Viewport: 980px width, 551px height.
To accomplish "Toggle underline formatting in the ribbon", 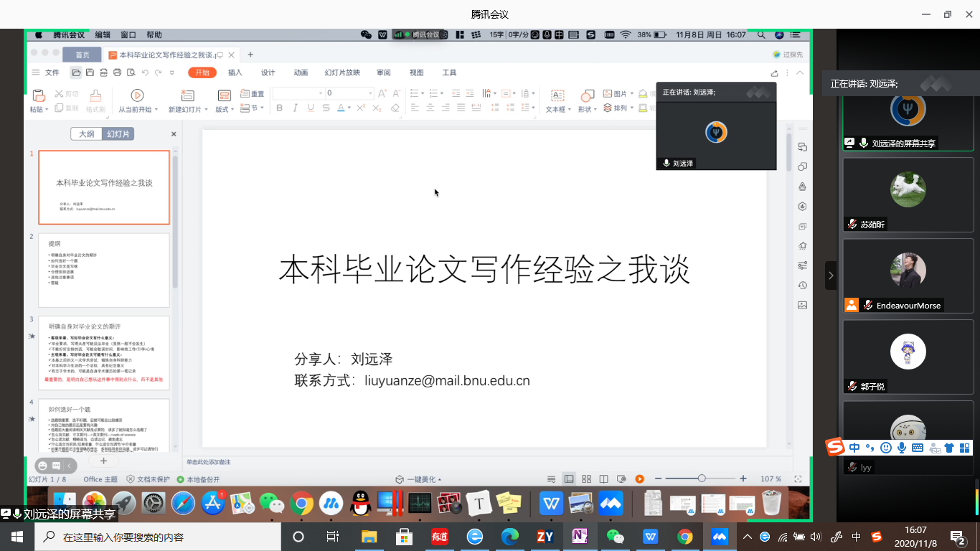I will tap(310, 108).
